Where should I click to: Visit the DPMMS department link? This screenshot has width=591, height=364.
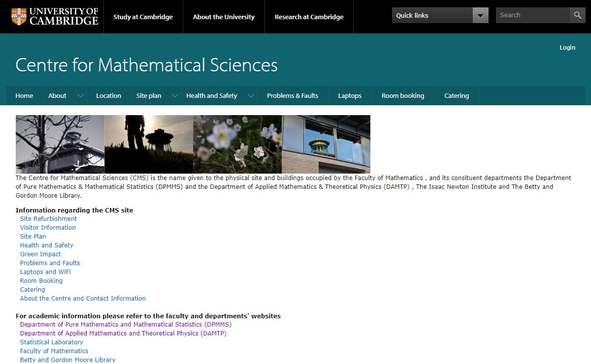126,325
